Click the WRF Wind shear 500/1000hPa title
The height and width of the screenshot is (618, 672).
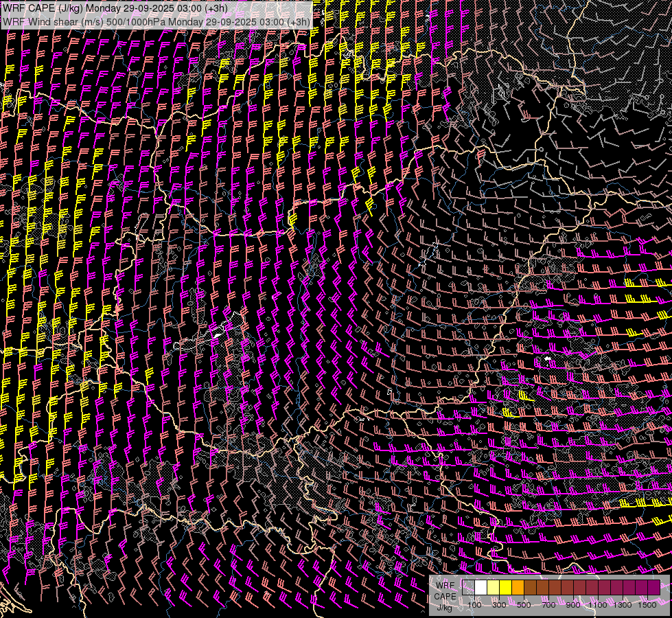pos(156,21)
